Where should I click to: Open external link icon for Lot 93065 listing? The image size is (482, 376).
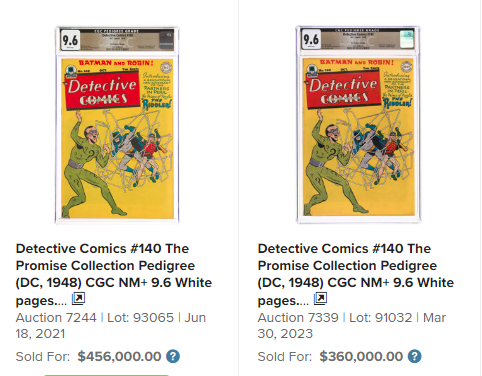pyautogui.click(x=78, y=299)
